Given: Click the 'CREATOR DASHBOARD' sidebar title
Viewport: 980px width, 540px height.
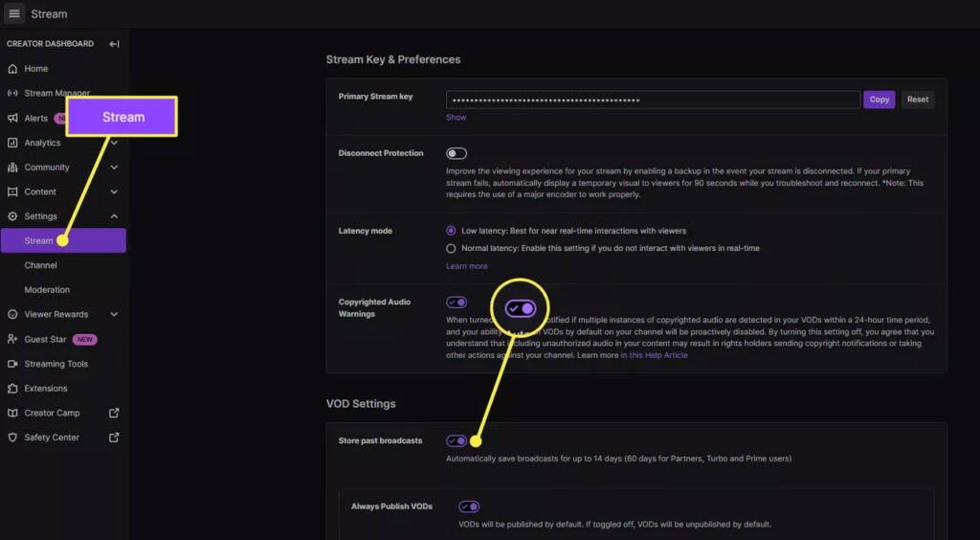Looking at the screenshot, I should 50,44.
